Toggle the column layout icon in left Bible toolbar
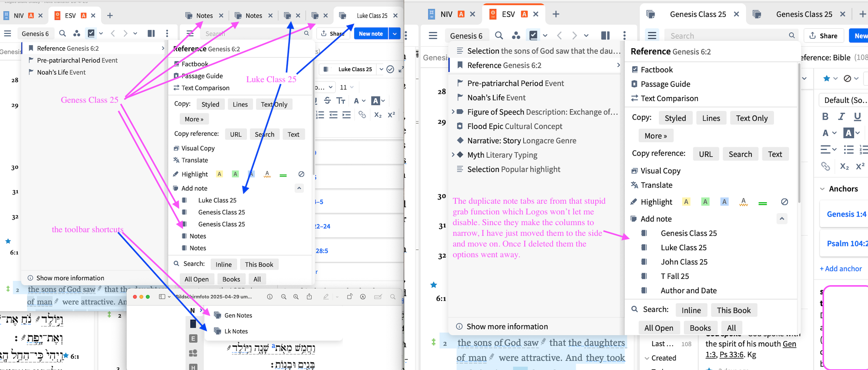This screenshot has width=868, height=370. coord(151,34)
